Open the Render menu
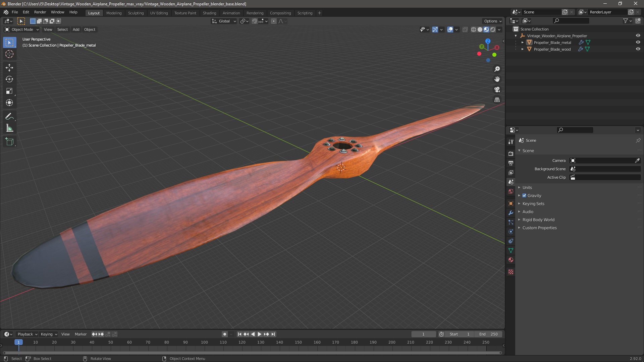The height and width of the screenshot is (362, 644). (40, 12)
